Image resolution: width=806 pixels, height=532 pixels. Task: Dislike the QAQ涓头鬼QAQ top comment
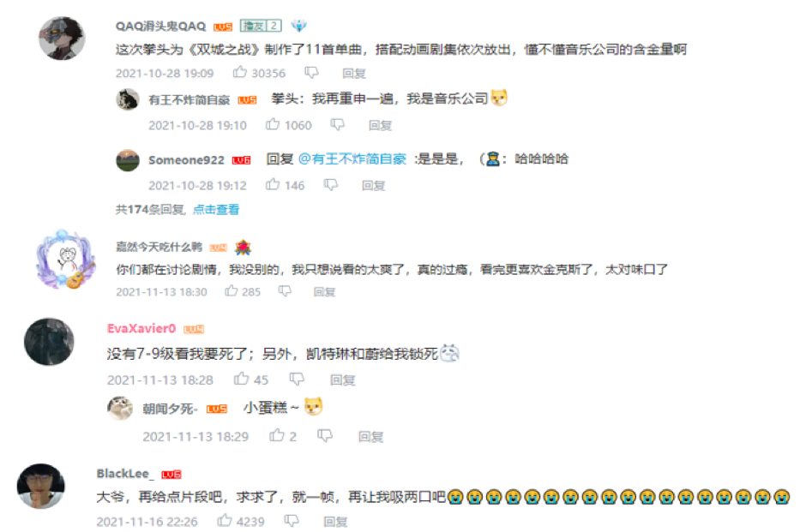click(x=311, y=73)
